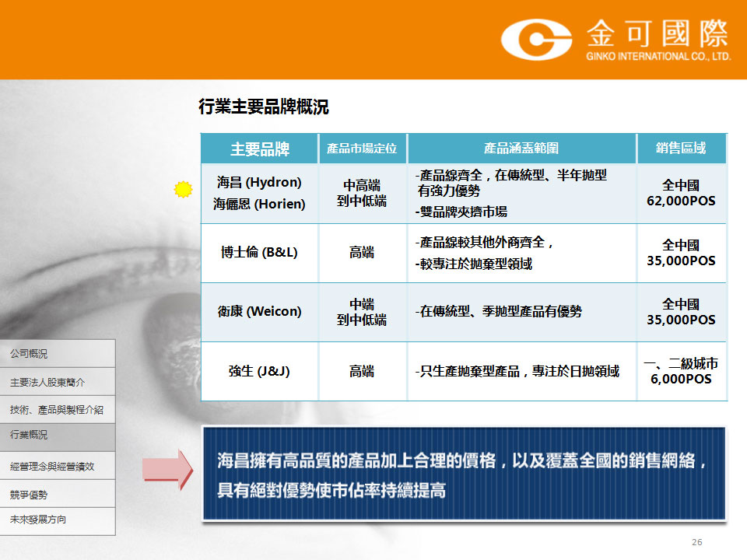This screenshot has width=747, height=560.
Task: Click the 產品市場定位 column header
Action: [362, 149]
